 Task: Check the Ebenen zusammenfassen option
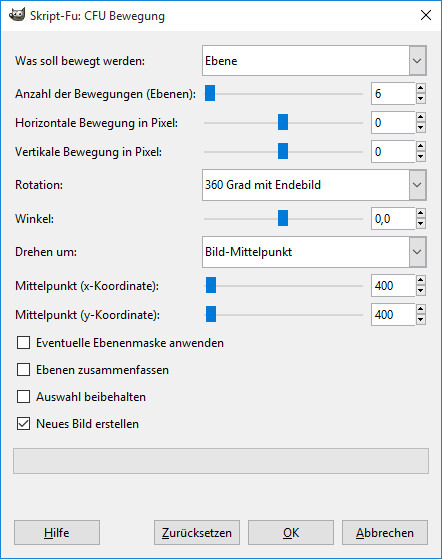(x=24, y=370)
